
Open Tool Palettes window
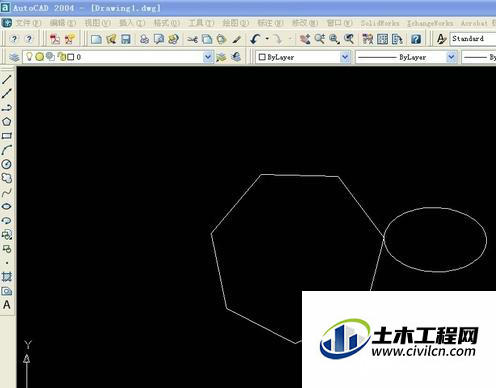click(x=397, y=39)
